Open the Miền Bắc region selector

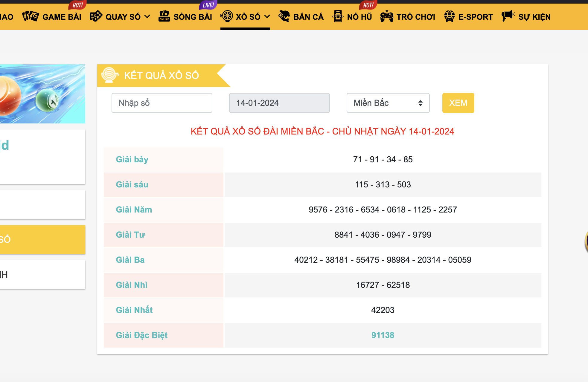point(388,103)
